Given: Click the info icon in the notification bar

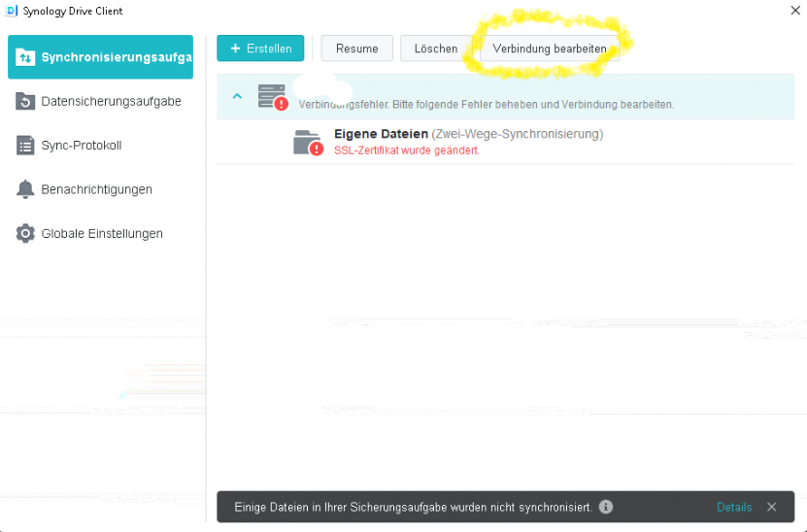Looking at the screenshot, I should pos(606,507).
